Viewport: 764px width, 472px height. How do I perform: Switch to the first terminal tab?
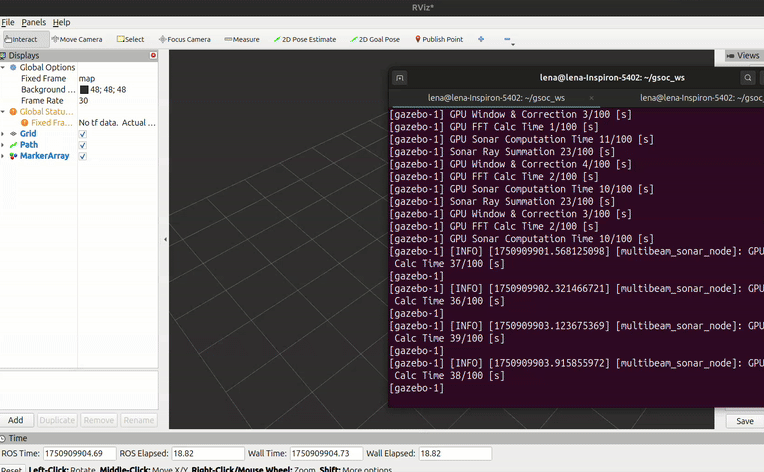pyautogui.click(x=496, y=98)
